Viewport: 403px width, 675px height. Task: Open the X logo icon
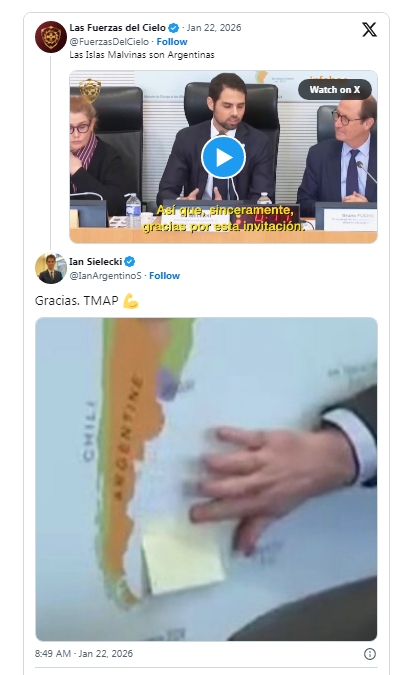369,30
